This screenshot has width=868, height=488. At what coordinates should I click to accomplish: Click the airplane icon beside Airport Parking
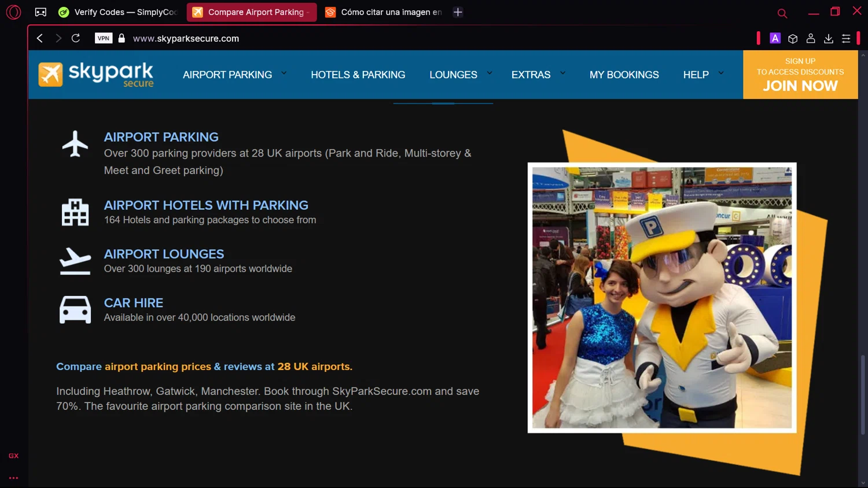coord(75,143)
